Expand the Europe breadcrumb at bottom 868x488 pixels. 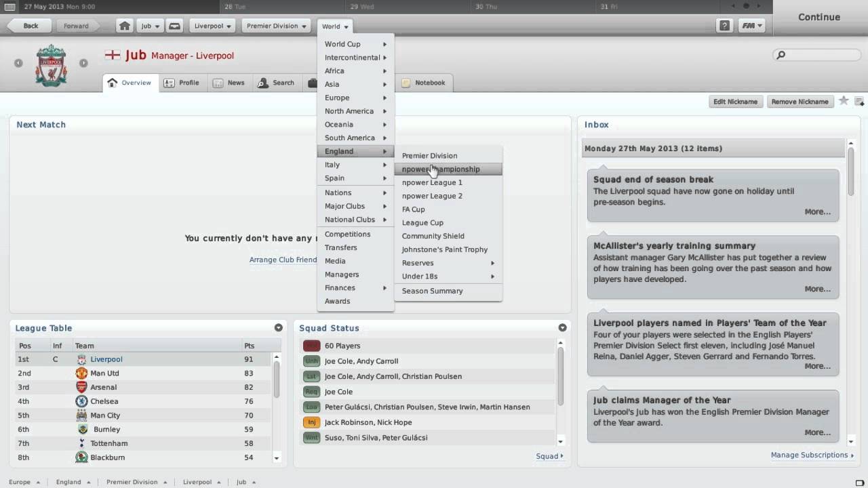pyautogui.click(x=24, y=482)
